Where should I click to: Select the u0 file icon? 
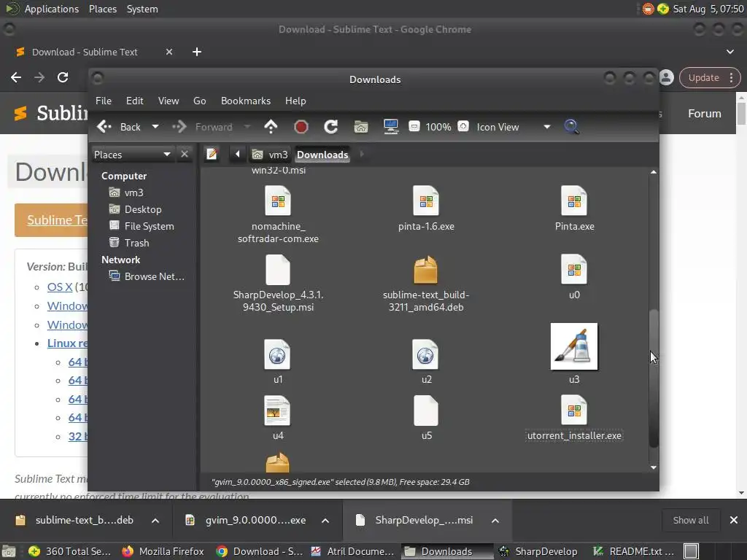tap(574, 270)
